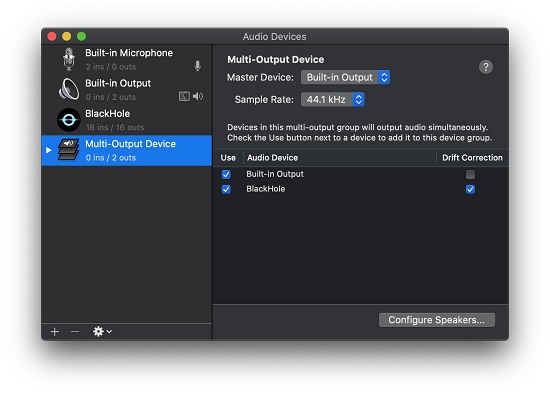The width and height of the screenshot is (550, 395).
Task: Expand the Multi-Output Device disclosure triangle
Action: [49, 150]
